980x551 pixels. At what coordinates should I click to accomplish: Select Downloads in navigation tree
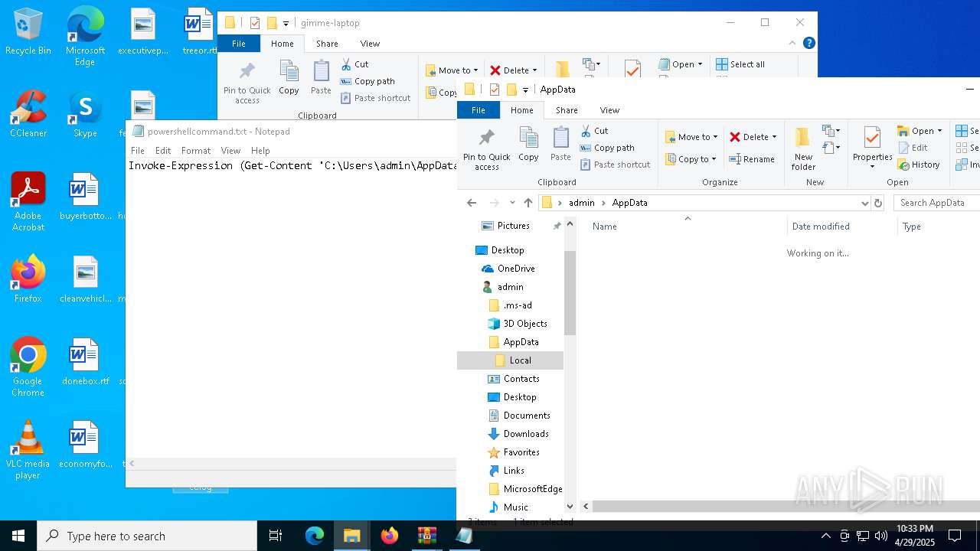pos(518,434)
